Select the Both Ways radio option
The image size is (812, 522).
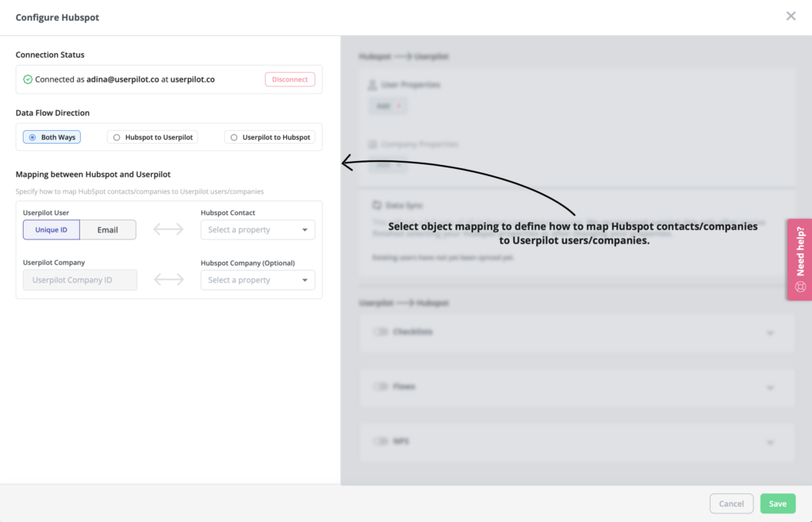click(x=52, y=137)
